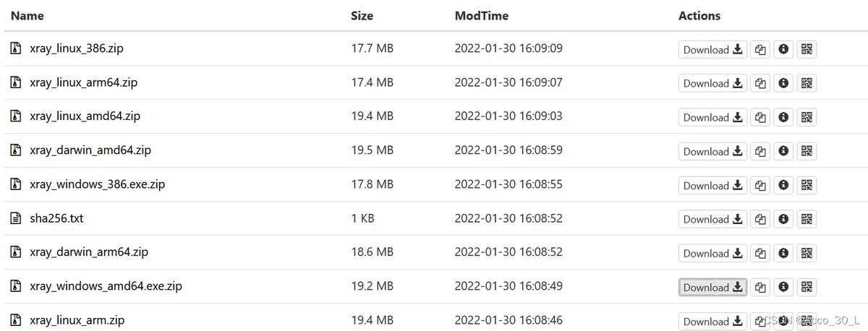Open the sha256.txt file link
This screenshot has height=331, width=868.
pyautogui.click(x=56, y=218)
